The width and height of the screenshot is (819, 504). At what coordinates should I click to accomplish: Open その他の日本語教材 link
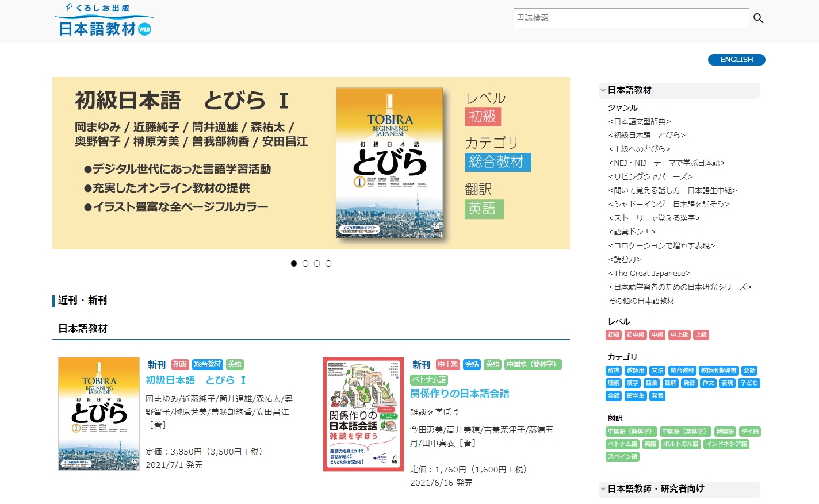click(641, 301)
